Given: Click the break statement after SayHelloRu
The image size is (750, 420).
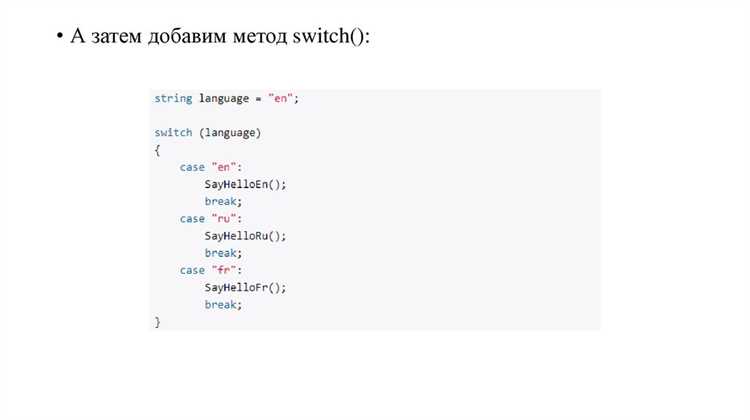Looking at the screenshot, I should 223,253.
